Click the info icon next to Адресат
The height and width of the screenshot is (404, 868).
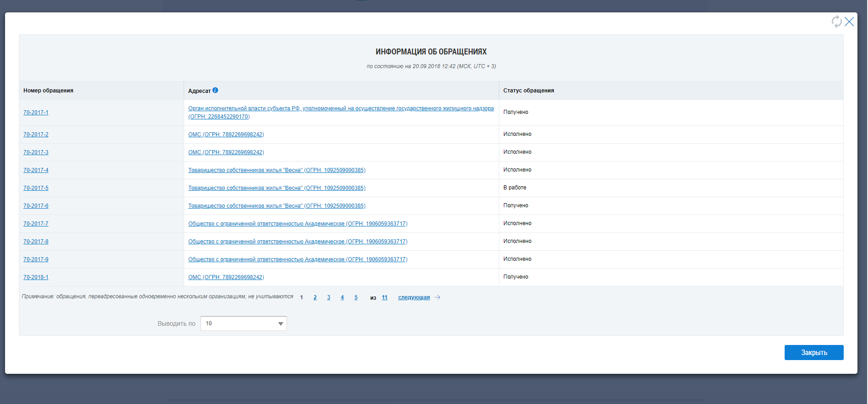click(215, 90)
